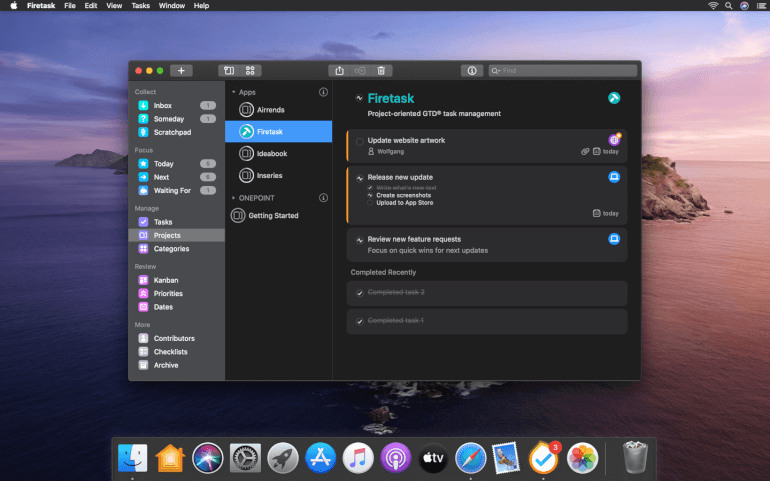This screenshot has width=770, height=481.
Task: Expand the ONEPOINT project group
Action: coord(233,198)
